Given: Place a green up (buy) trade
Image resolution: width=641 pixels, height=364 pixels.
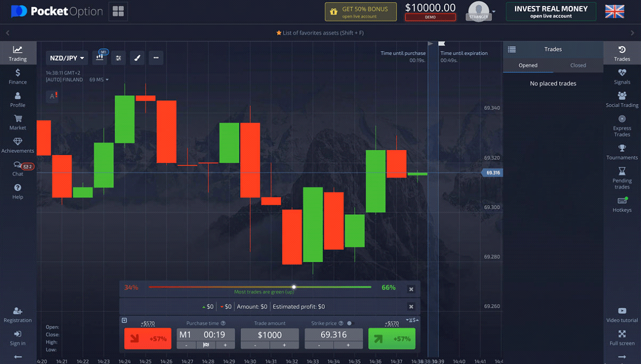Looking at the screenshot, I should 392,339.
